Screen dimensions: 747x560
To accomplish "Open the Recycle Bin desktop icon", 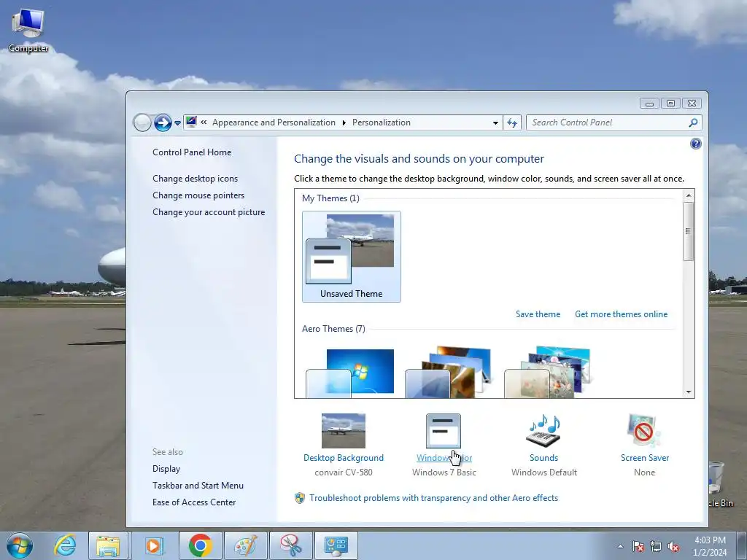I will 719,484.
